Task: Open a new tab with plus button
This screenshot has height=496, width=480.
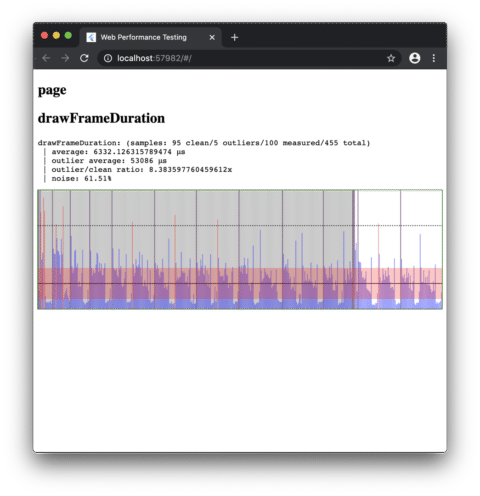Action: [234, 37]
